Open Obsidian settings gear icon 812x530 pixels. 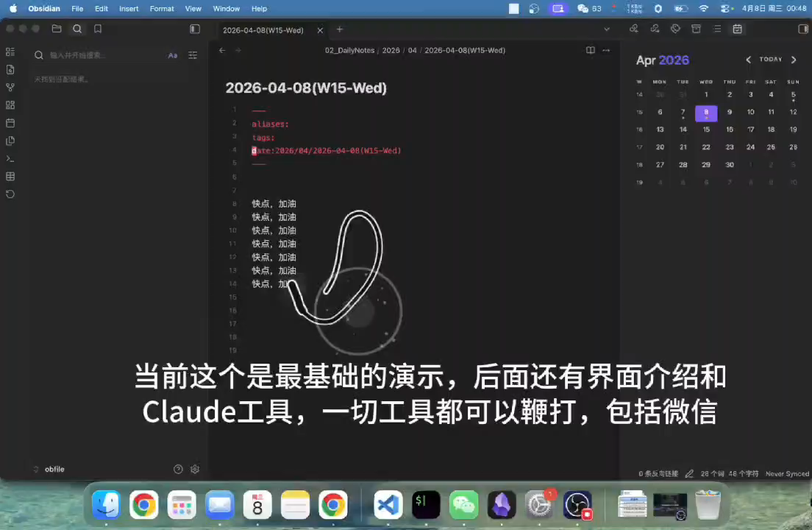[x=195, y=469]
